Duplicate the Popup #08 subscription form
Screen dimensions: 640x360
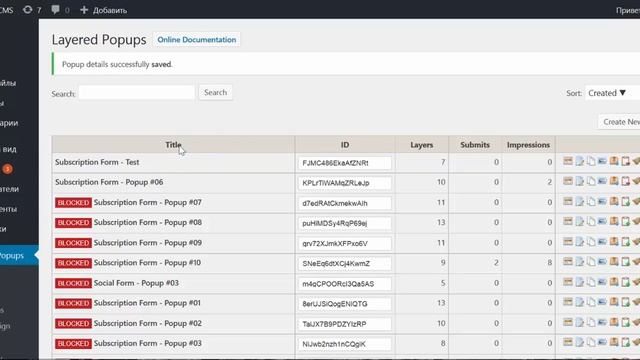point(591,222)
